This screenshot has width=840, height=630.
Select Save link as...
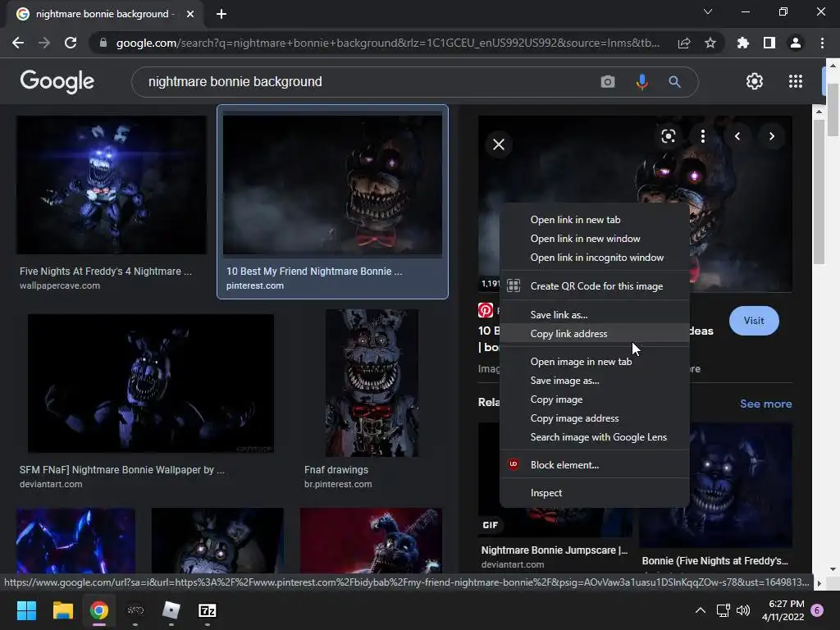(x=594, y=315)
